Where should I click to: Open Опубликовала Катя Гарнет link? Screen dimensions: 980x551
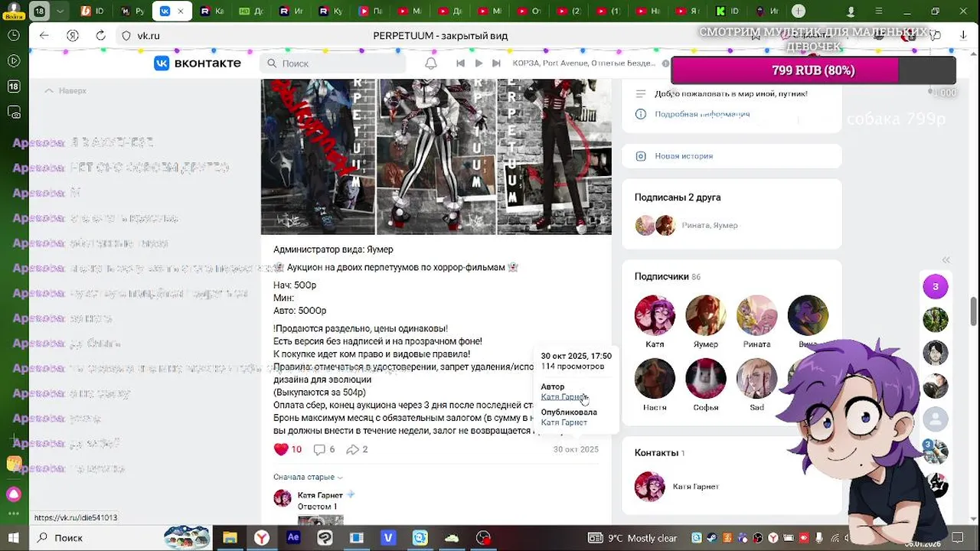pyautogui.click(x=563, y=422)
